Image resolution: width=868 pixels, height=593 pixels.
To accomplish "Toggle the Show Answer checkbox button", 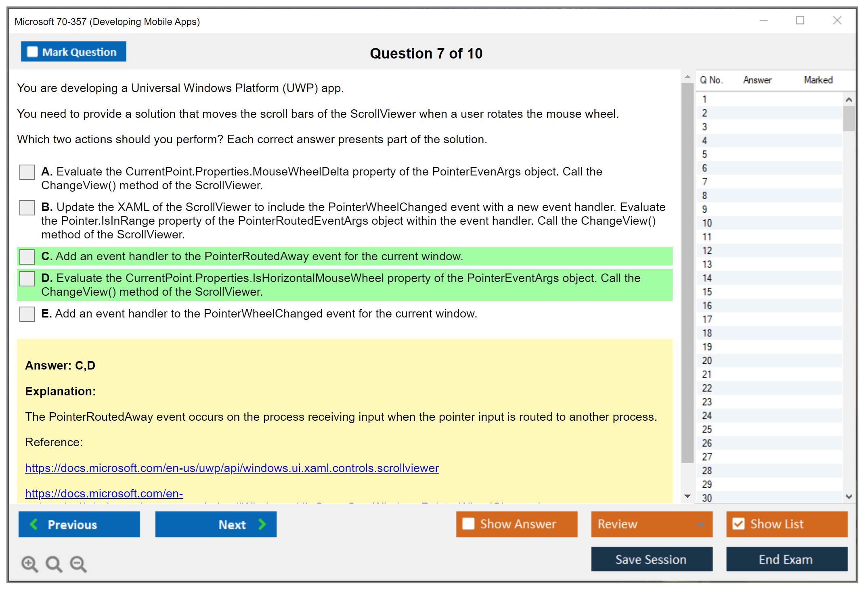I will tap(469, 524).
